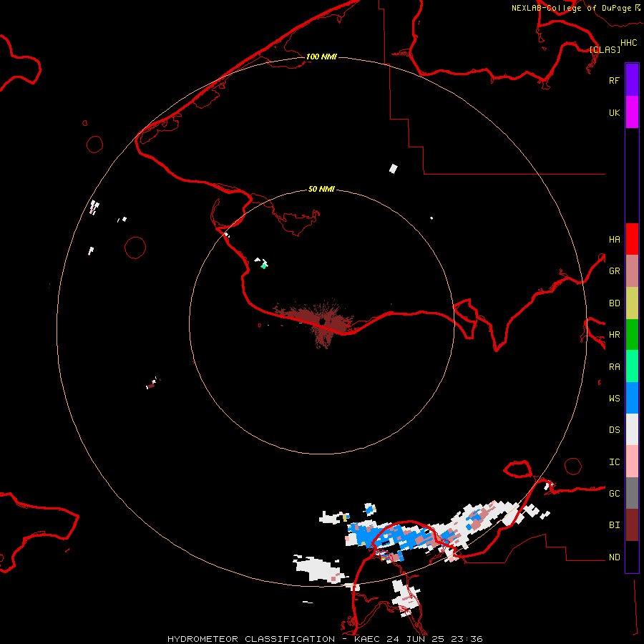The image size is (644, 644).
Task: Click the biological scatter at the radar center
Action: pyautogui.click(x=323, y=323)
